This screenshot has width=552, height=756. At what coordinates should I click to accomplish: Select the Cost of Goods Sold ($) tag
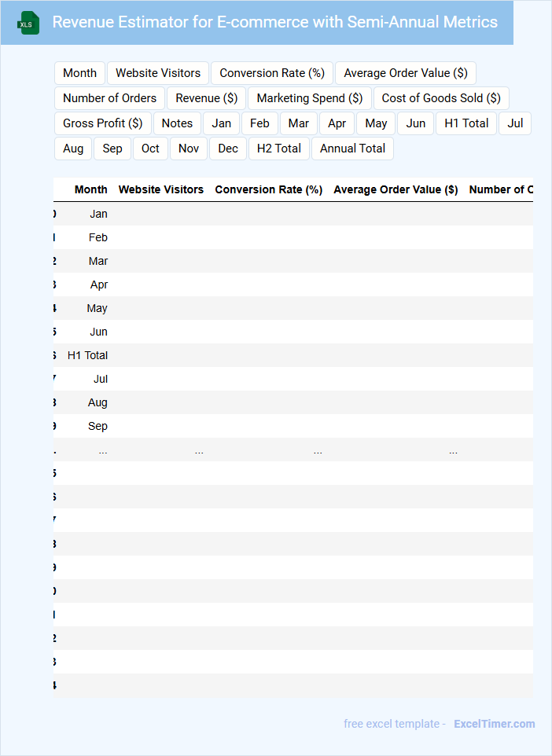pyautogui.click(x=441, y=98)
